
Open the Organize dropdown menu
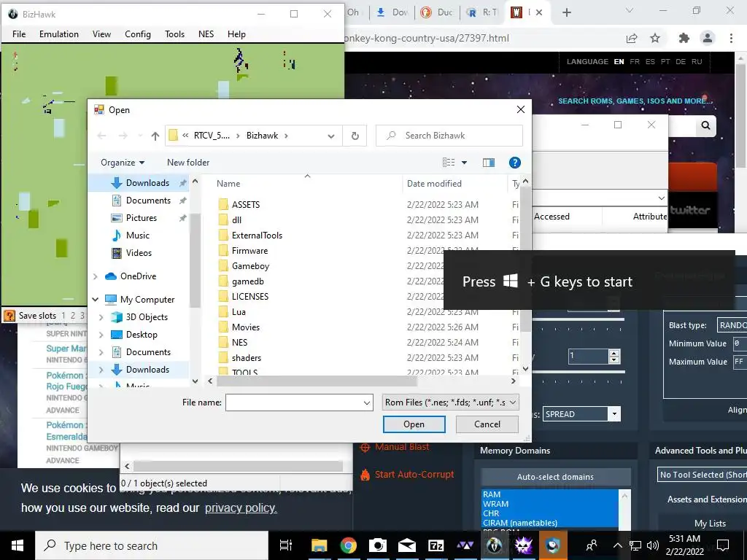123,163
